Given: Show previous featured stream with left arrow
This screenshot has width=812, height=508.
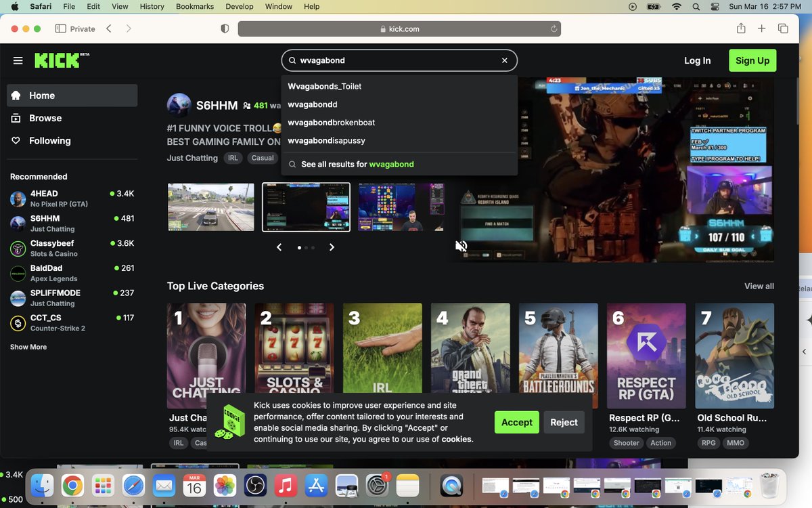Looking at the screenshot, I should 279,247.
